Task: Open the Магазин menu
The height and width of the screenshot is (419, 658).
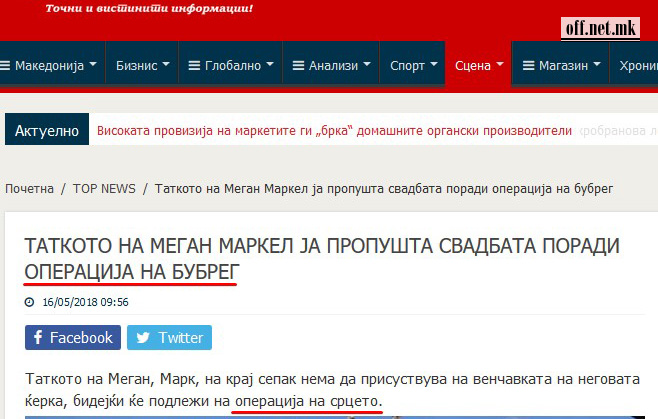Action: pos(560,65)
